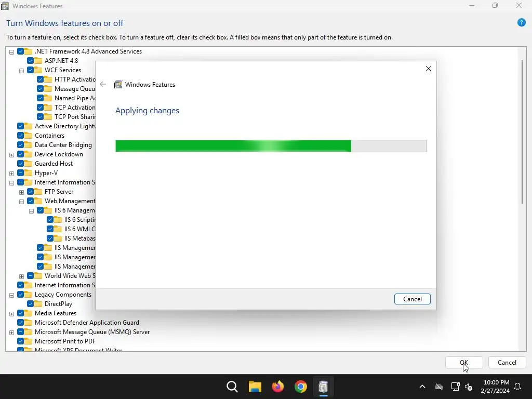Expand the World Wide Web Services node
Viewport: 532px width, 399px height.
tap(21, 276)
